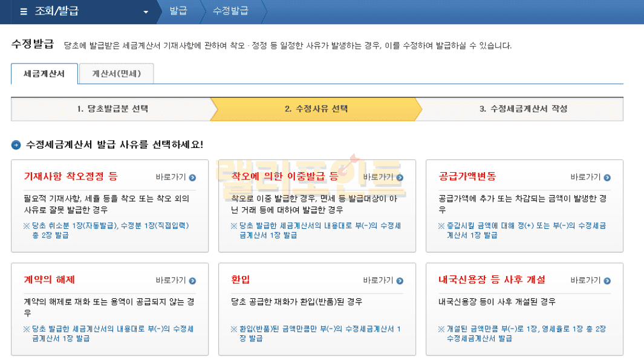
Task: Click arrow icon beside 기재사항 착오정정 바로가기
Action: pyautogui.click(x=192, y=178)
